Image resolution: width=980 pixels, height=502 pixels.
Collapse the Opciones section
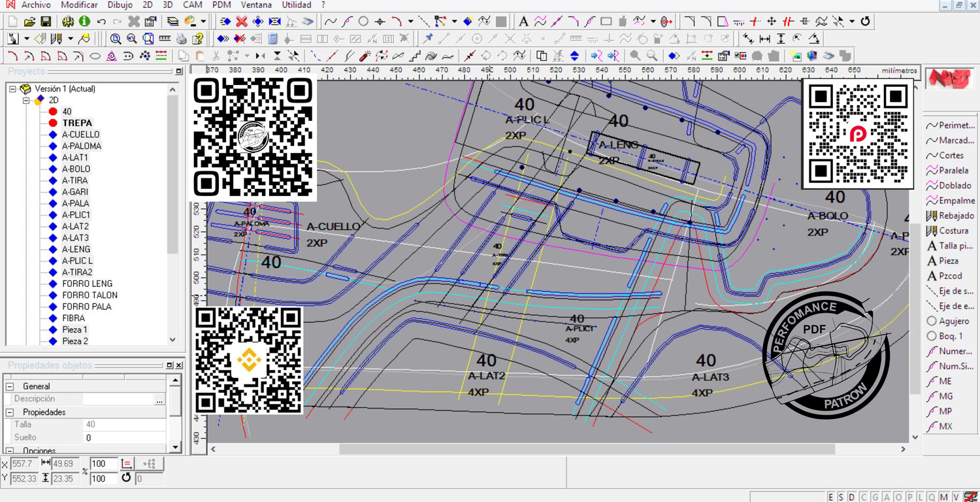coord(10,450)
